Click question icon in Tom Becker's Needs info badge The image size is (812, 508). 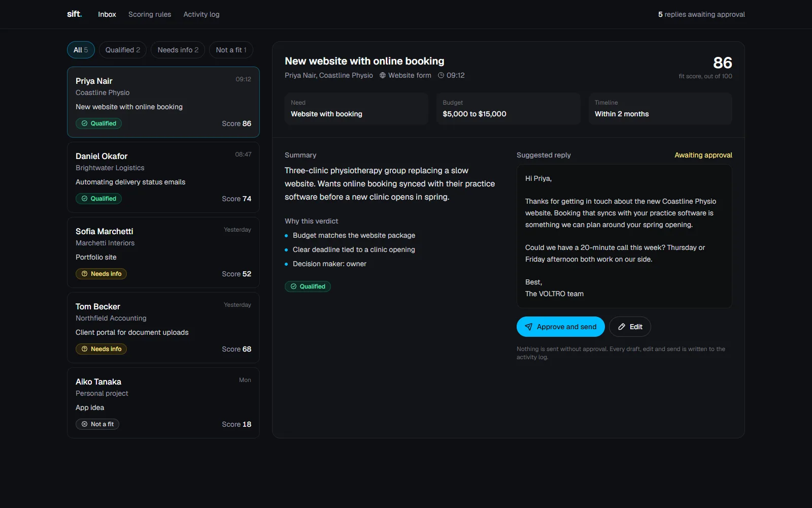tap(85, 349)
